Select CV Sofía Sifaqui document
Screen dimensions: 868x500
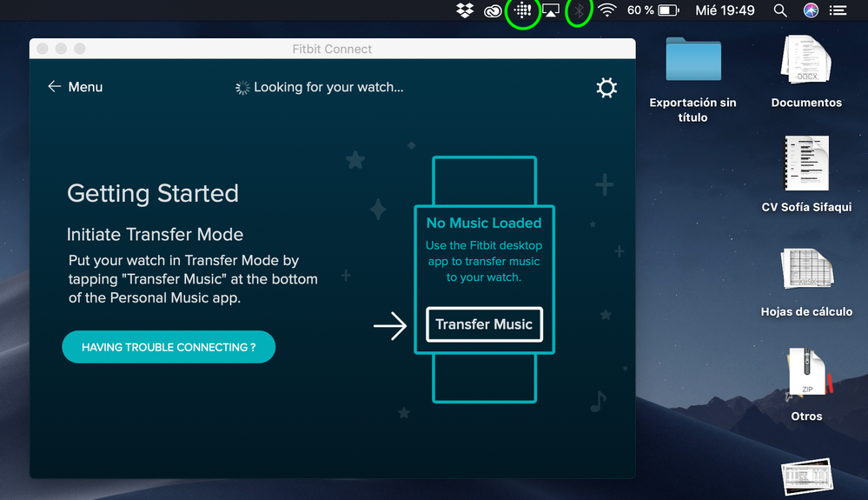click(x=806, y=163)
